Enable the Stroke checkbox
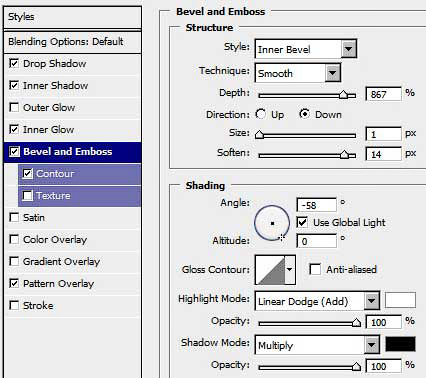The width and height of the screenshot is (426, 378). [x=14, y=305]
